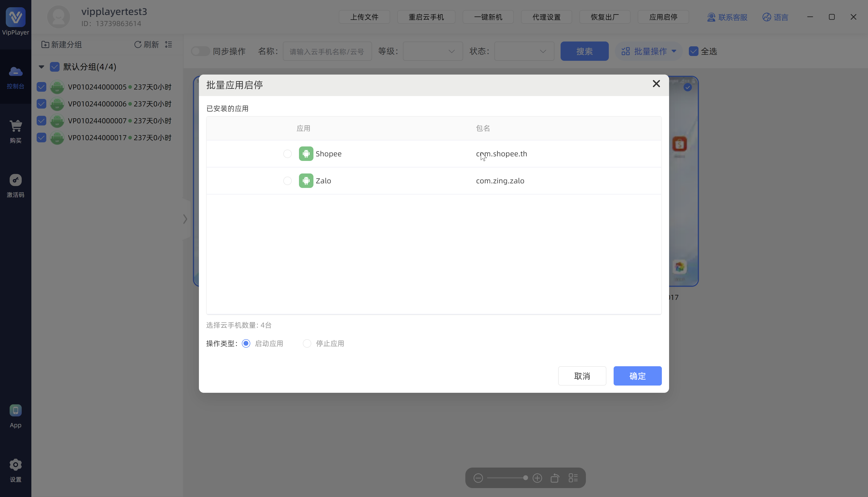Click the list sort icon beside 刷新
Screen dimensions: 868x497
click(x=169, y=44)
